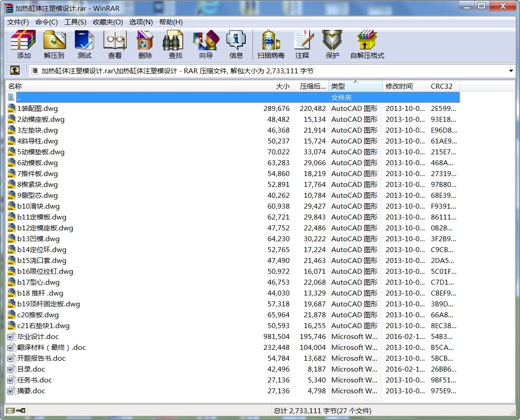The image size is (520, 420).
Task: Select file b19顶杆固定板.dwg
Action: [x=48, y=304]
